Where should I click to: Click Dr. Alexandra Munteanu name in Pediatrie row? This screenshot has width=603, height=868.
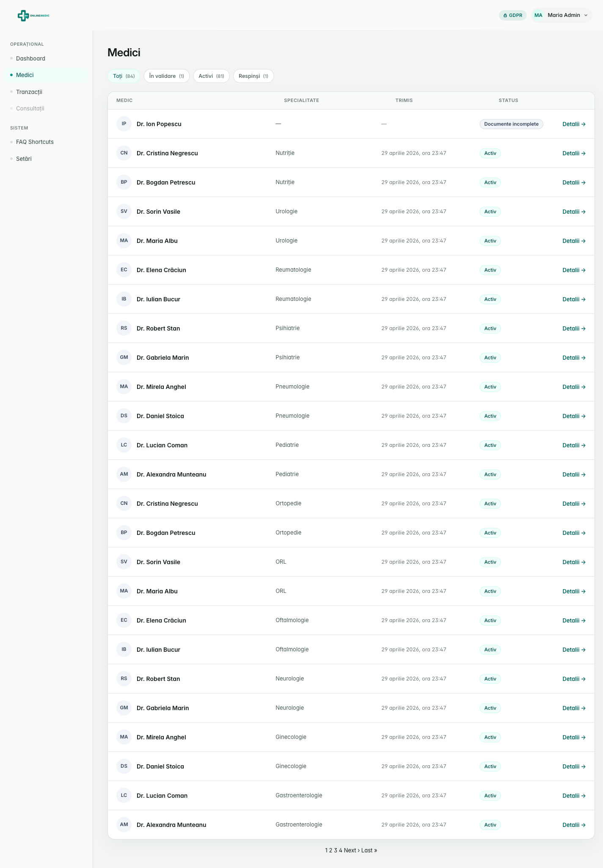coord(171,474)
